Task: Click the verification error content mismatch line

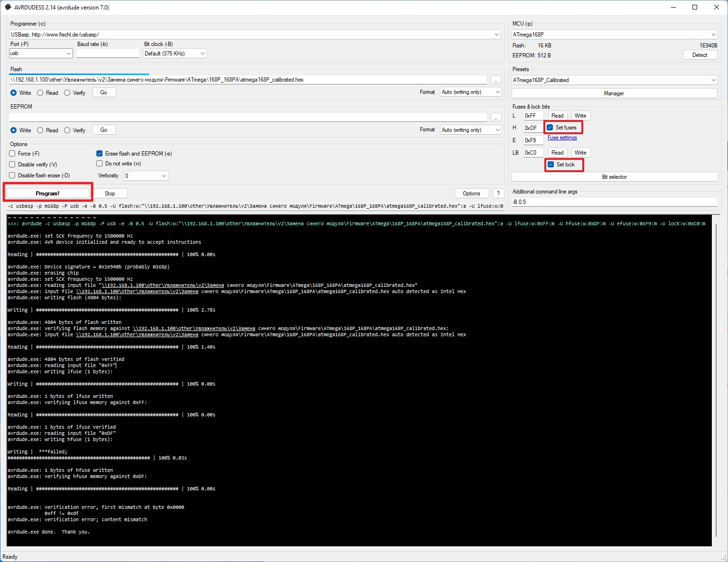Action: (x=77, y=520)
